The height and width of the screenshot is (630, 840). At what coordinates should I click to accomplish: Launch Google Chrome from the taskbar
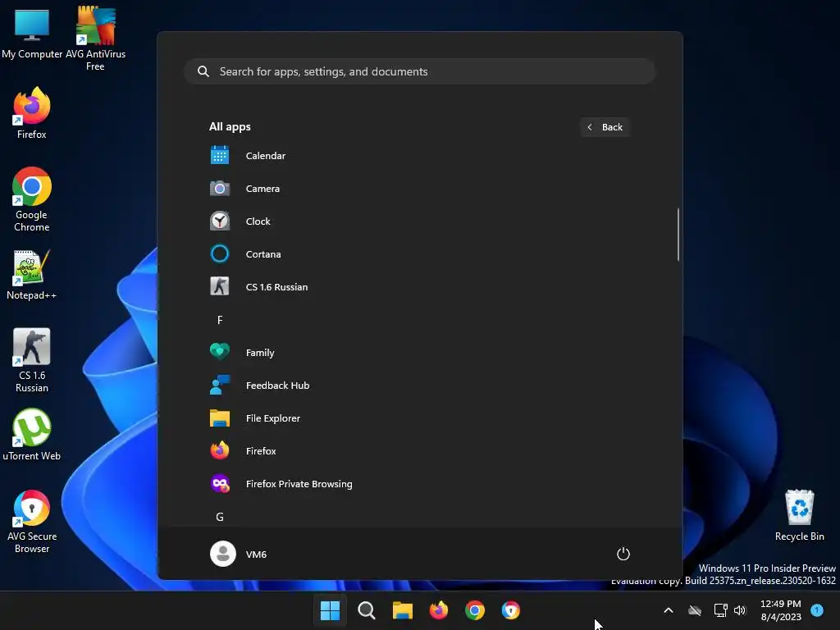[x=475, y=610]
